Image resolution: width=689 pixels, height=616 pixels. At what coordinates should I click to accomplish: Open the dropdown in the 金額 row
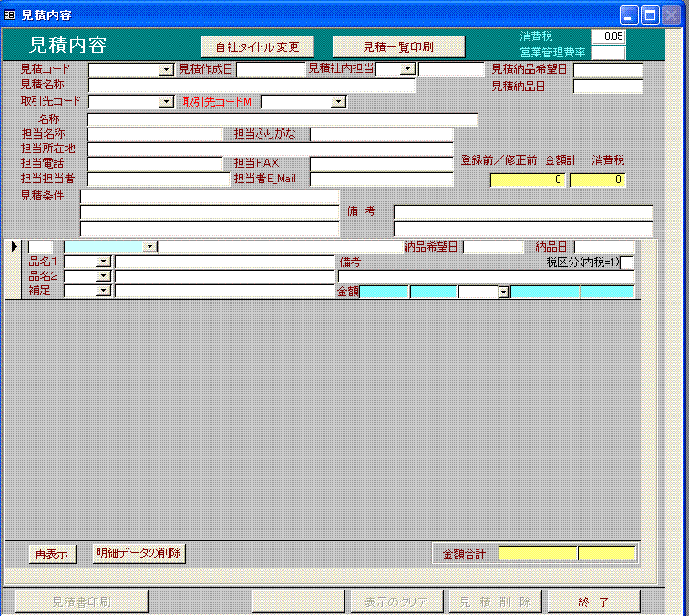(504, 293)
